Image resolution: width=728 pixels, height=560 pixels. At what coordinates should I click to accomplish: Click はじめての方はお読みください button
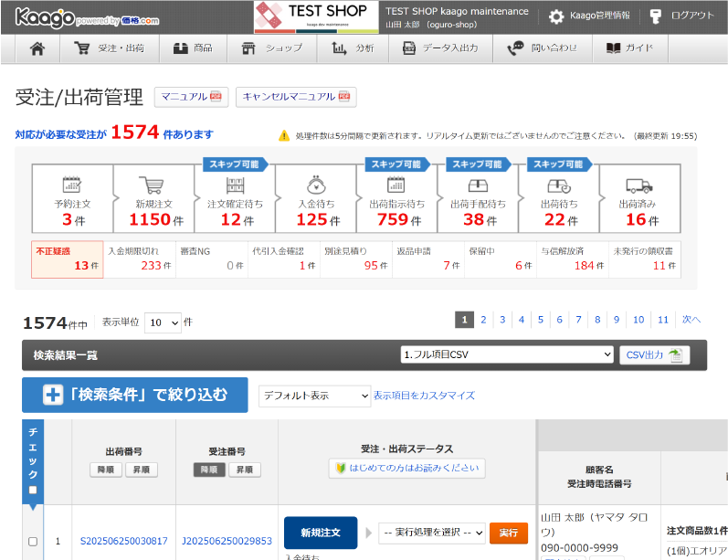click(x=407, y=468)
